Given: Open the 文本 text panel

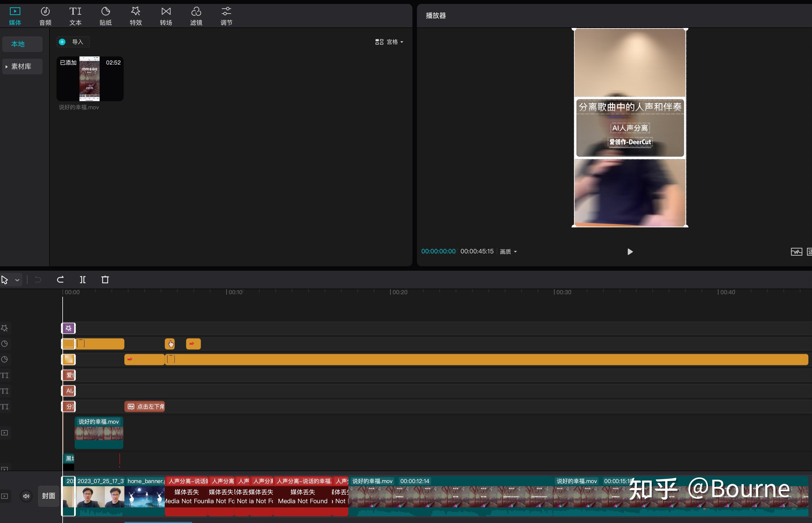Looking at the screenshot, I should click(x=75, y=15).
